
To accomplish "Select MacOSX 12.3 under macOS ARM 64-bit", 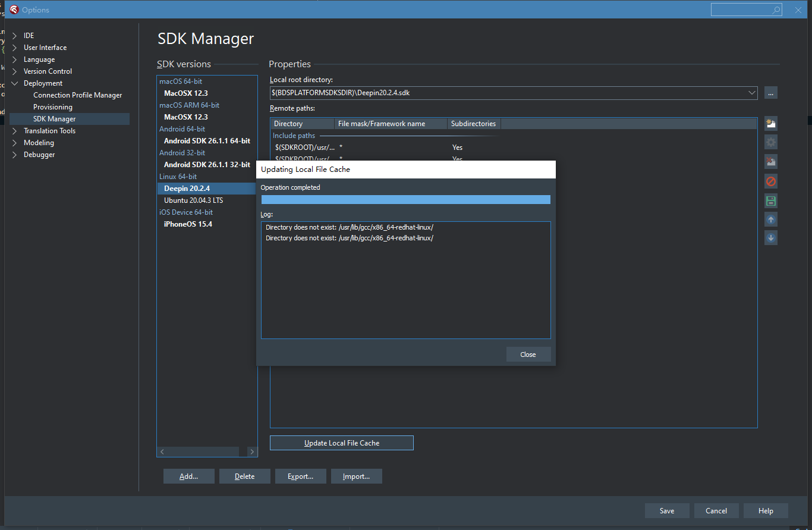I will [x=186, y=117].
